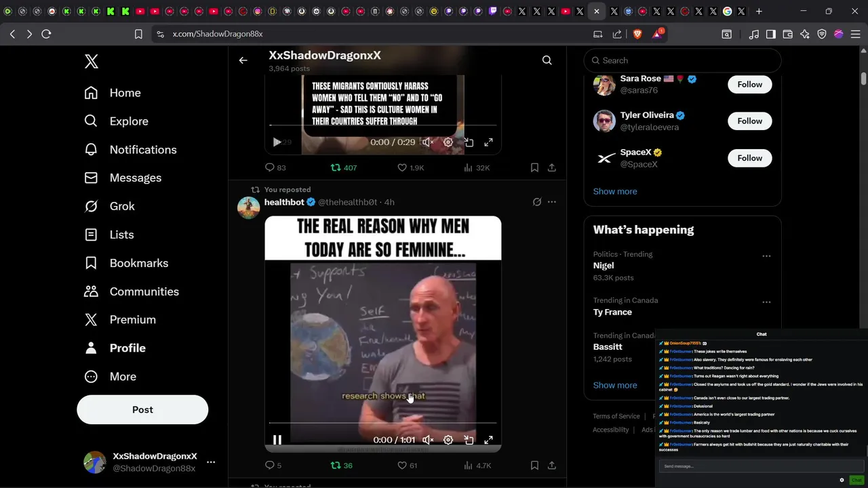Open more options for the Ty France trend
Viewport: 868px width, 488px height.
766,302
